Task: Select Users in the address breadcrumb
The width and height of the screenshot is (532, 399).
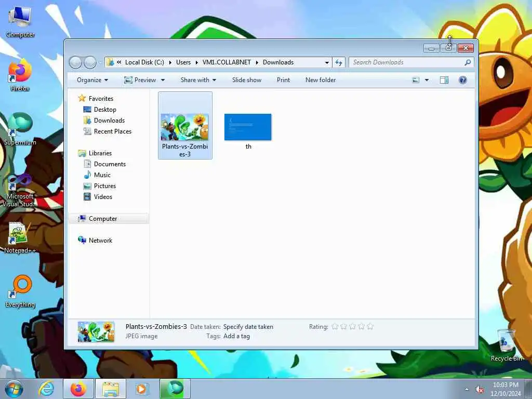Action: coord(183,62)
